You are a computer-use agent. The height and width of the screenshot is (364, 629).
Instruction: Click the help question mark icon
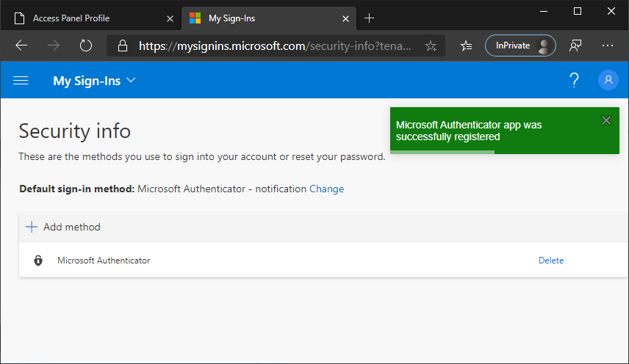click(x=575, y=81)
